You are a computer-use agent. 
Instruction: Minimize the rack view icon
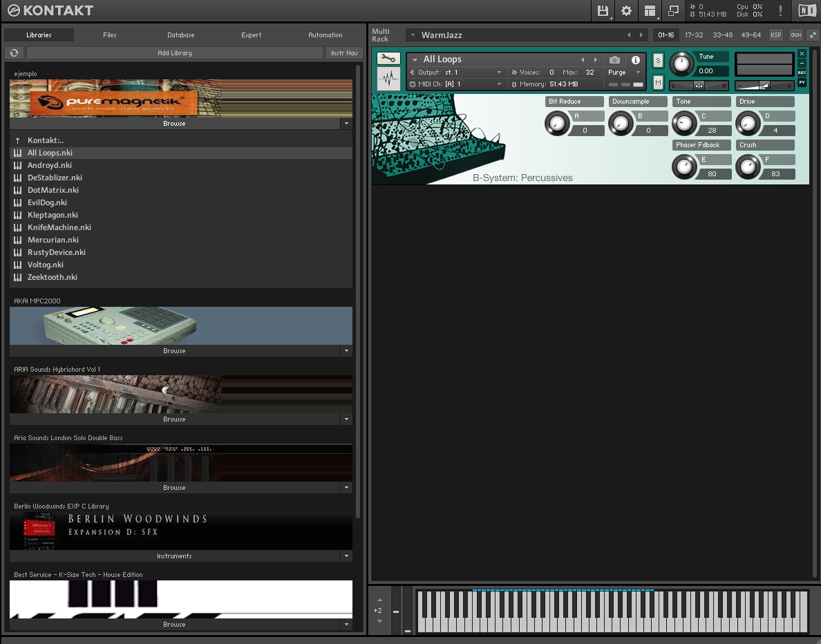coord(813,35)
